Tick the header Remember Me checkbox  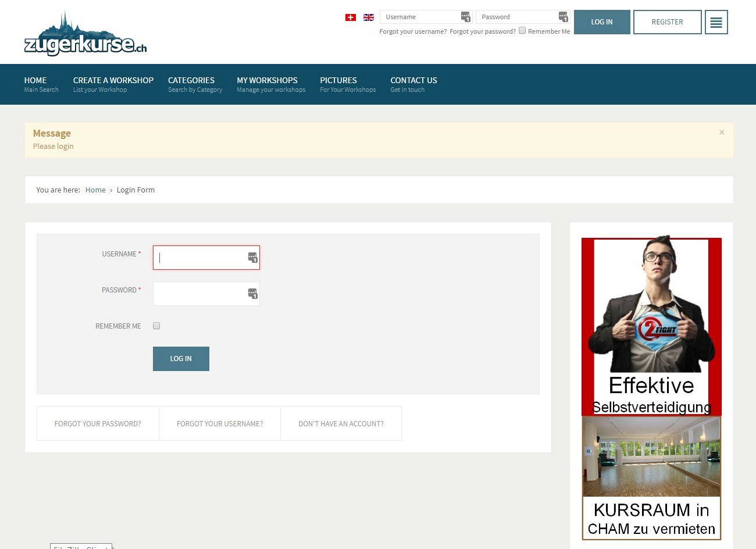522,31
